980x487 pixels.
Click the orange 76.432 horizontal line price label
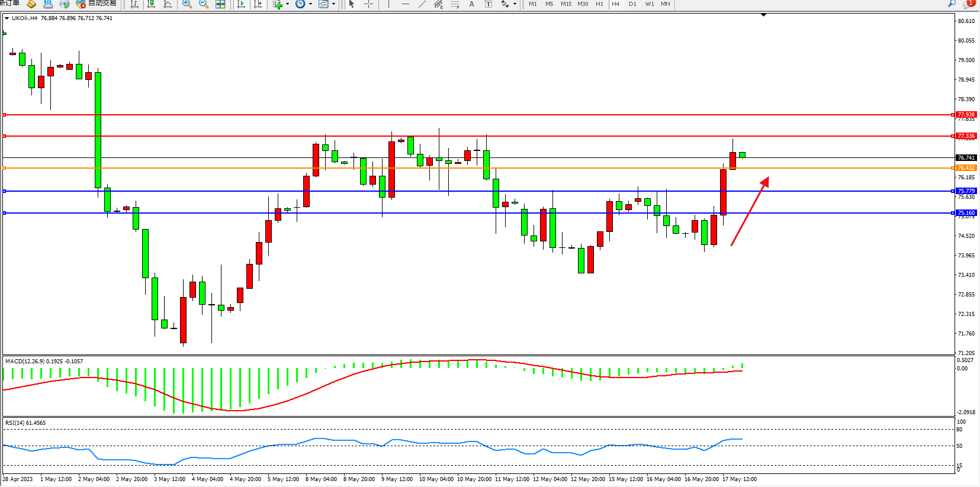coord(966,168)
